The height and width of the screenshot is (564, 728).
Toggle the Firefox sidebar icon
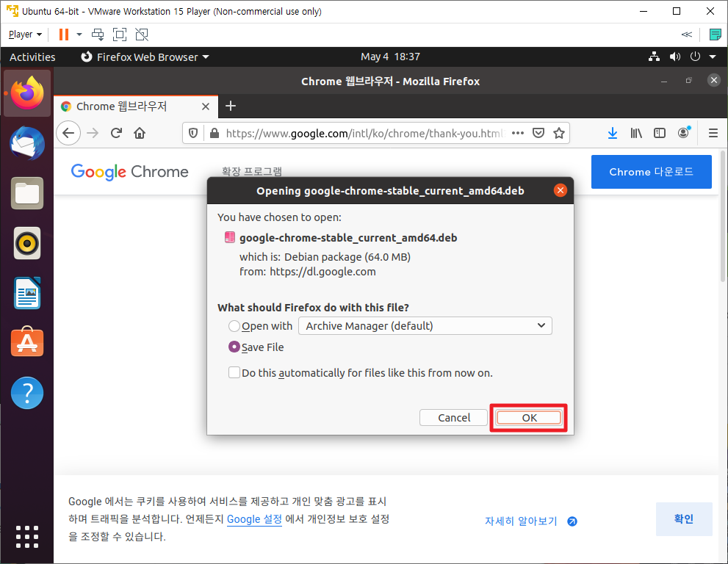[x=659, y=133]
